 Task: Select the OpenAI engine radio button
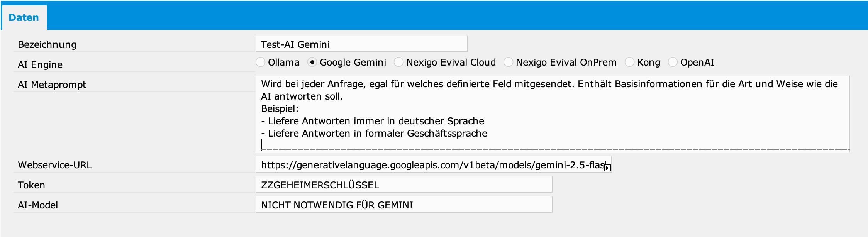pyautogui.click(x=673, y=62)
